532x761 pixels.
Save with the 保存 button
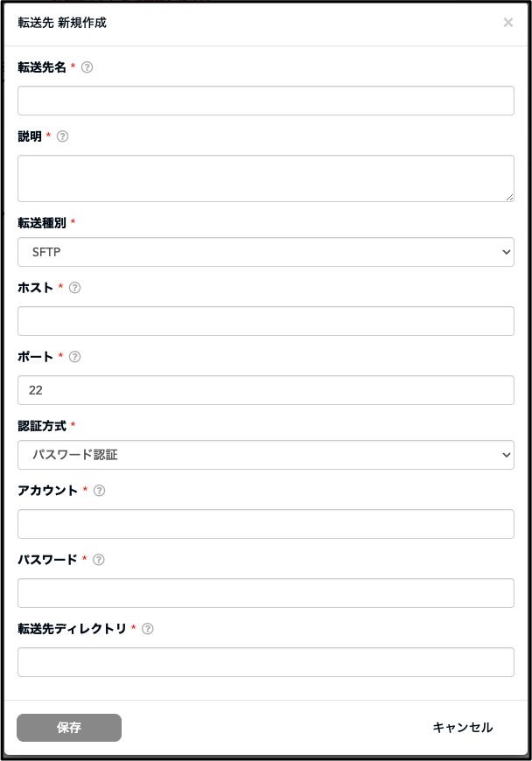pyautogui.click(x=69, y=728)
